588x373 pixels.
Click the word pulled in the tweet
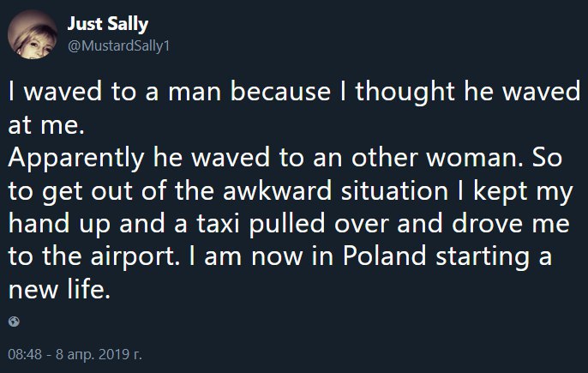[x=287, y=224]
